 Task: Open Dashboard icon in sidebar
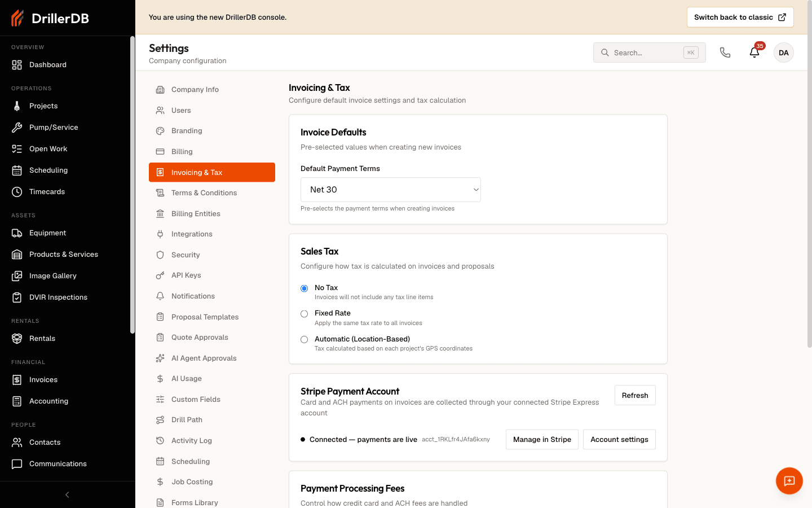[x=17, y=65]
